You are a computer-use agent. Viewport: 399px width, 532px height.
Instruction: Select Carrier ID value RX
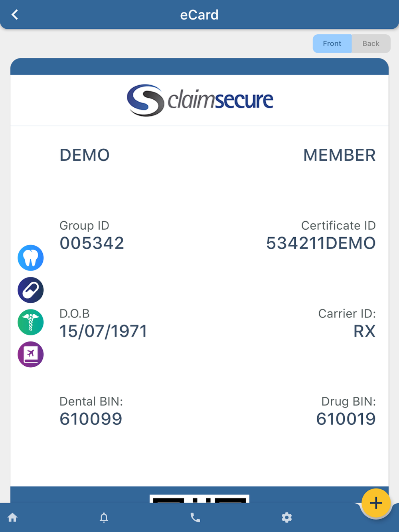tap(364, 331)
